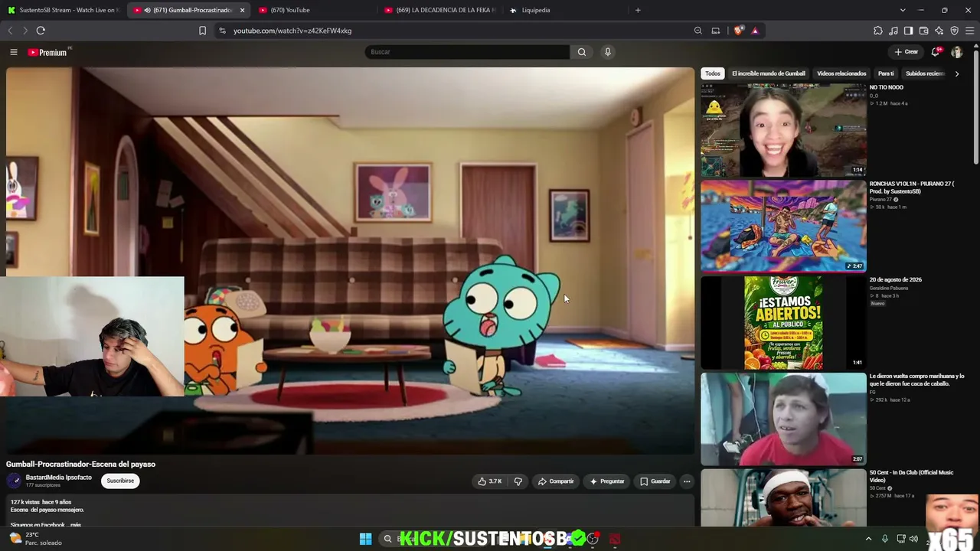980x551 pixels.
Task: Click the Crear create button
Action: point(906,52)
